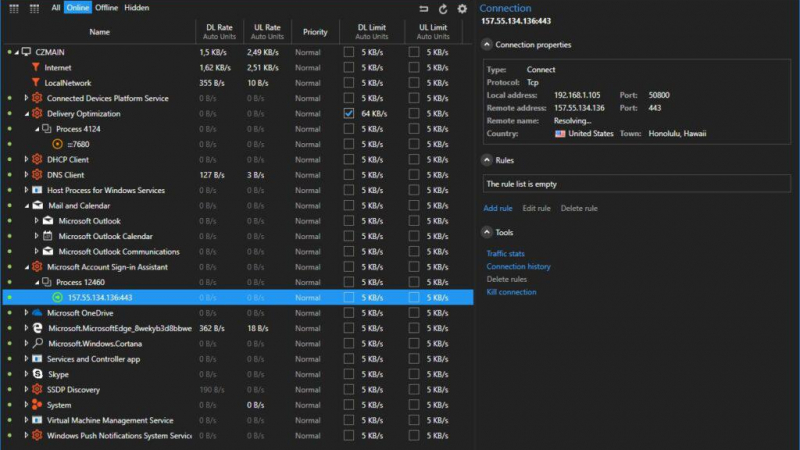
Task: Click the Cortana magnifier icon
Action: click(37, 343)
